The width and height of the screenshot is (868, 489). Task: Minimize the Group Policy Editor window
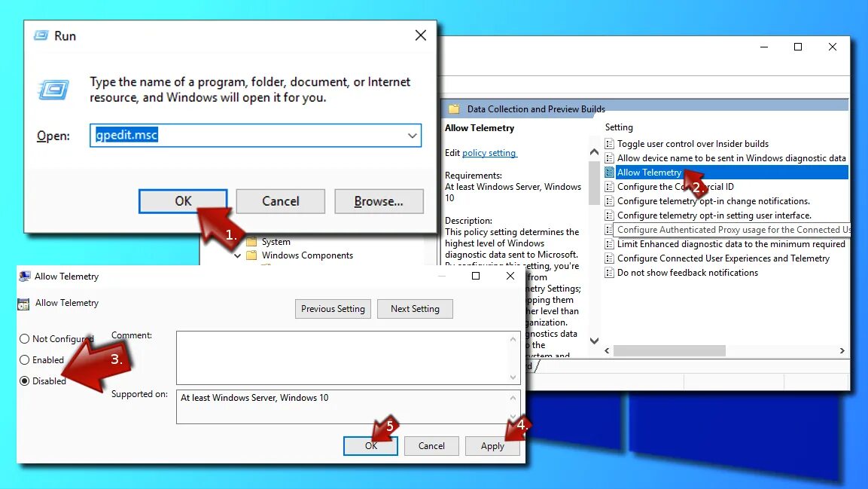764,47
